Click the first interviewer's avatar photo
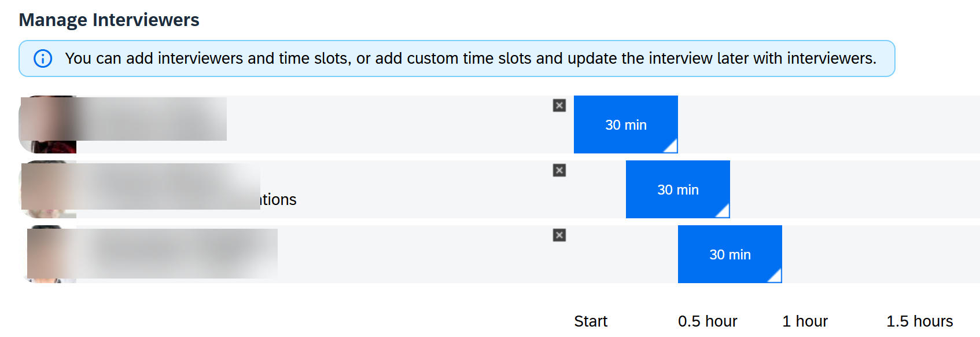Image resolution: width=980 pixels, height=337 pixels. coord(47,124)
